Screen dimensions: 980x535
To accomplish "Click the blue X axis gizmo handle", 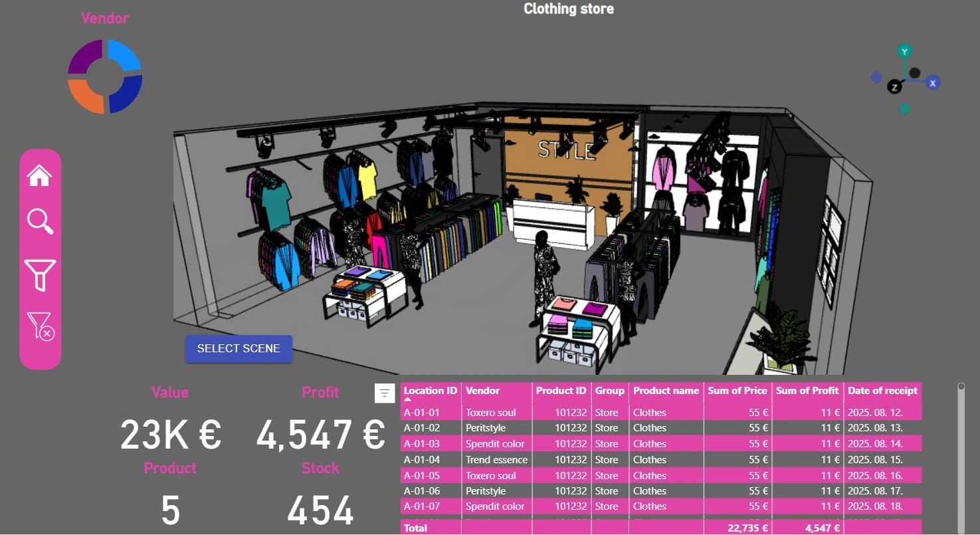I will (x=933, y=83).
